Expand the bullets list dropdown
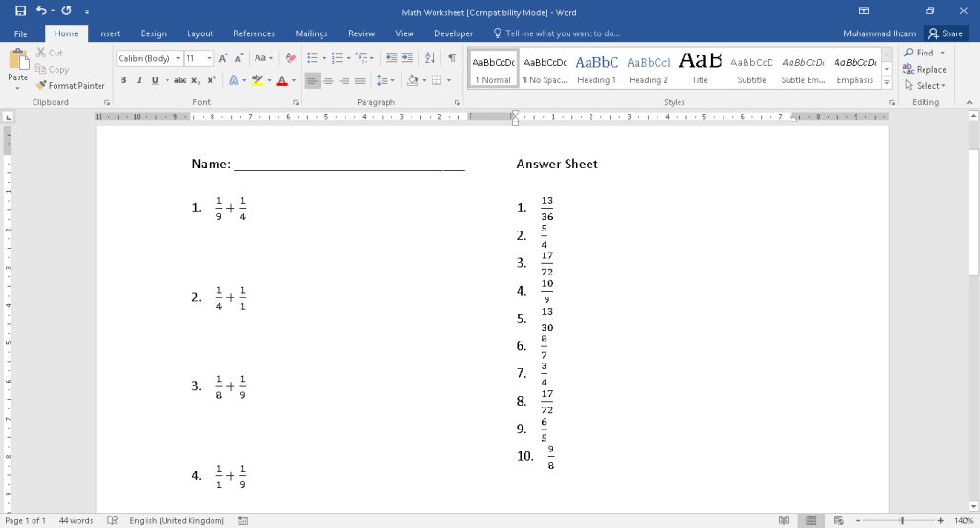Screen dimensions: 980x528 tap(324, 58)
